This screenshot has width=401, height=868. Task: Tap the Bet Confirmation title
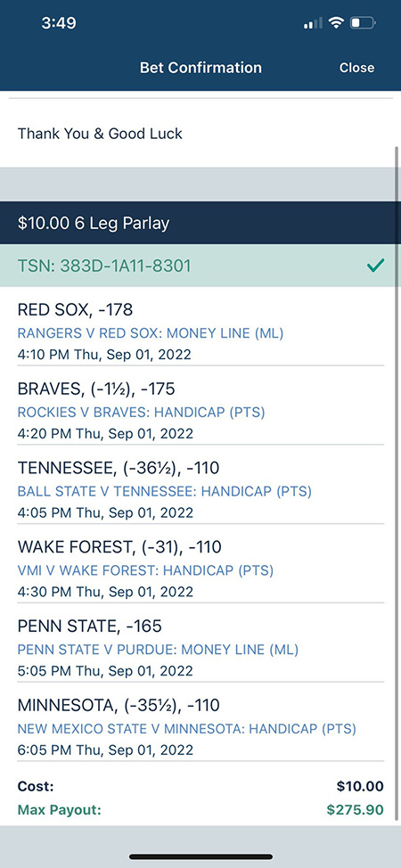click(x=200, y=68)
